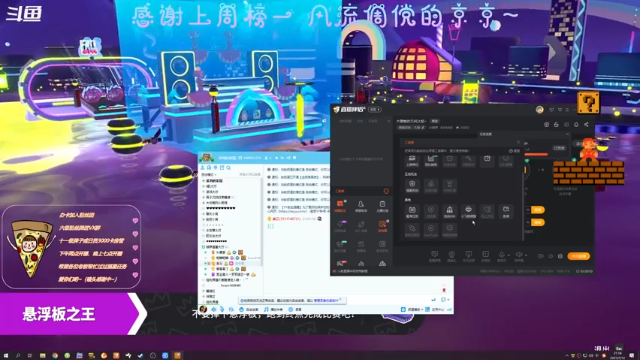This screenshot has width=640, height=360.
Task: Select the highlighted orange first icon in the left sidebar
Action: click(340, 205)
